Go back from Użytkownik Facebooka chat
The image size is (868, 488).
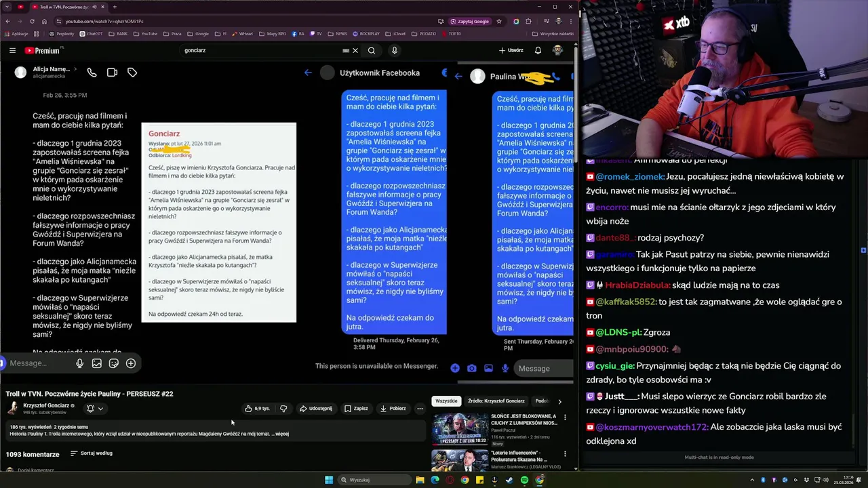point(308,73)
